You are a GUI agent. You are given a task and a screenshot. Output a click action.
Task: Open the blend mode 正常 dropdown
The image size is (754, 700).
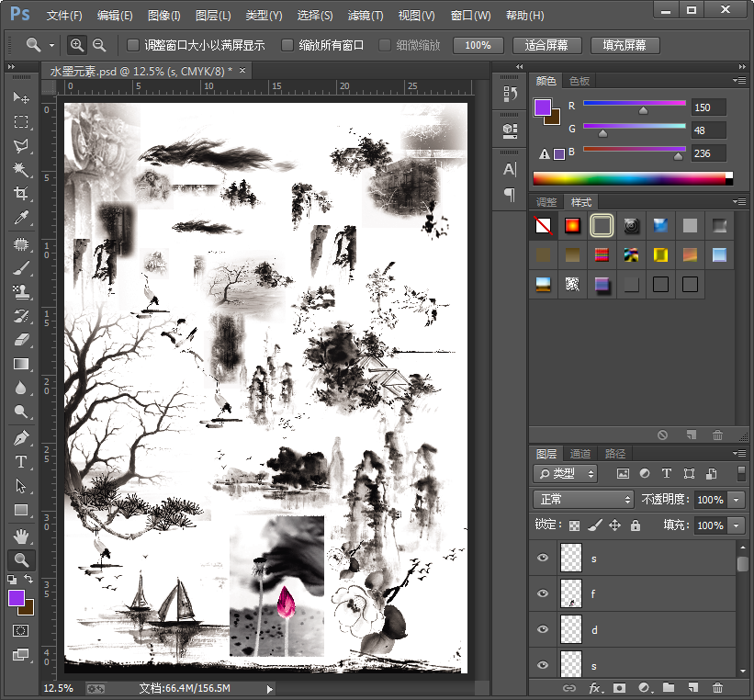(x=584, y=500)
